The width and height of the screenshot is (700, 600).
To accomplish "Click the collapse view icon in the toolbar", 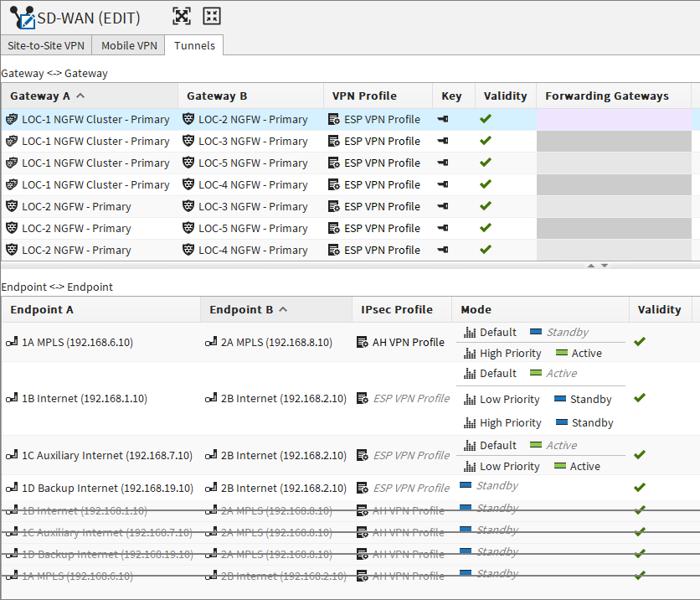I will [212, 15].
